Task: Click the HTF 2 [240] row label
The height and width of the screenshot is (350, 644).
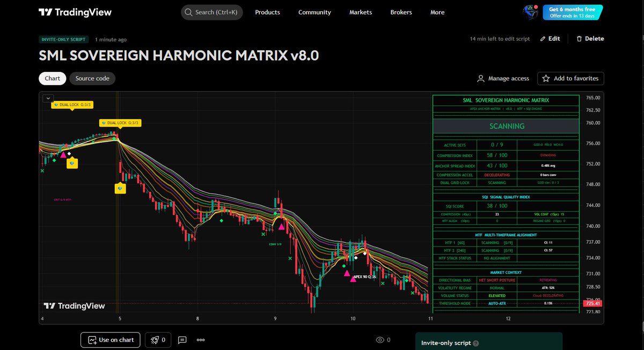Action: coord(455,250)
